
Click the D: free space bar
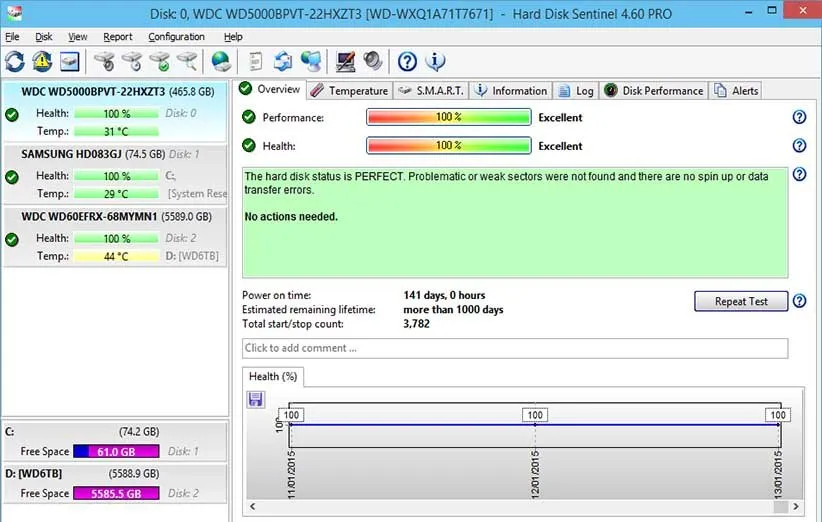click(116, 493)
